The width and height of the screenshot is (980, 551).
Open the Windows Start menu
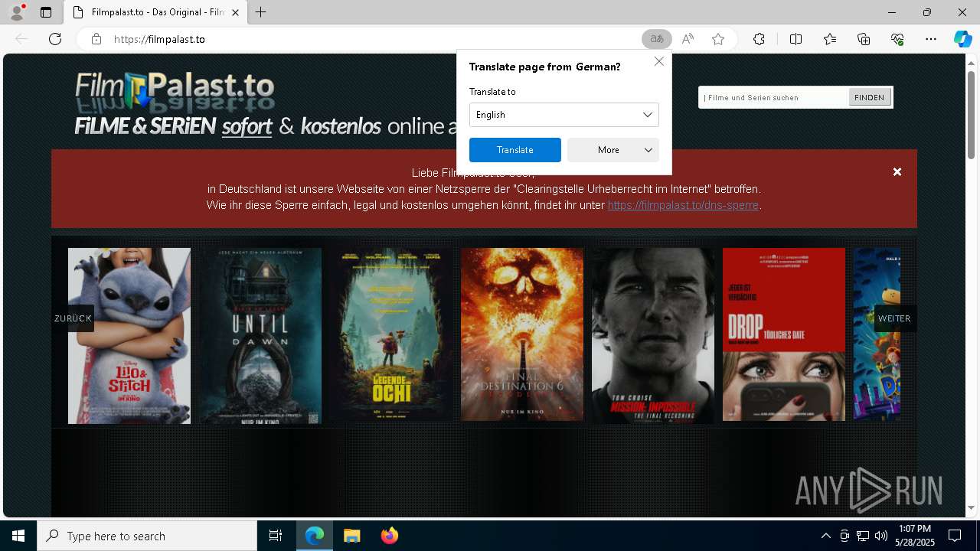click(x=18, y=536)
